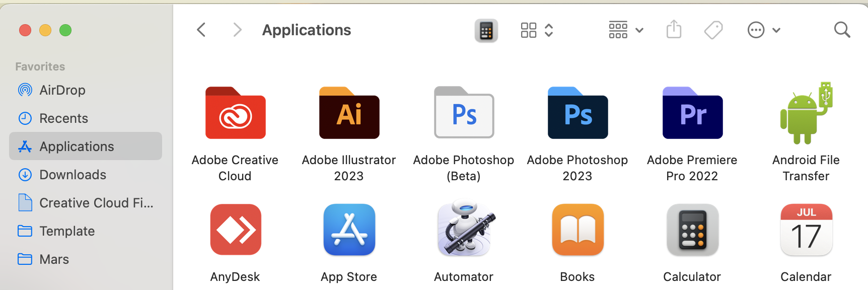Click the Favorites section header
868x290 pixels.
pyautogui.click(x=40, y=66)
